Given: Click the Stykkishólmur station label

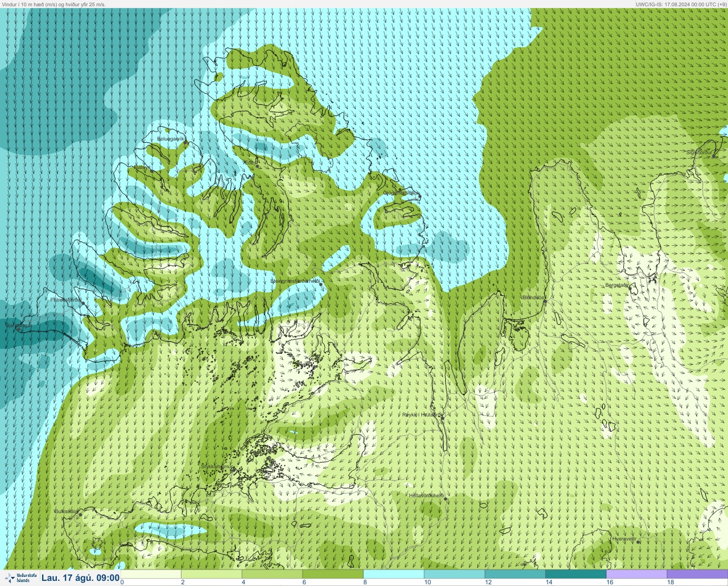Looking at the screenshot, I should 217,466.
